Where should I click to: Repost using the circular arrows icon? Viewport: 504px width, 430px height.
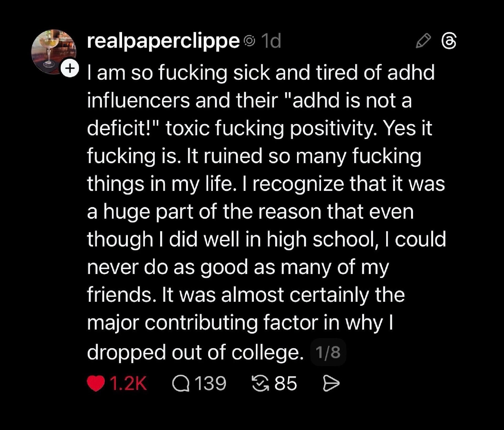coord(260,383)
